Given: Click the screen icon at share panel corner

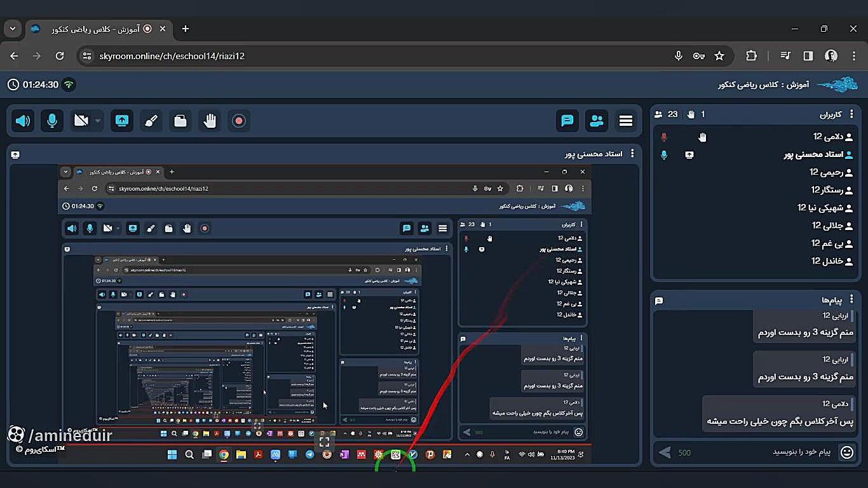Looking at the screenshot, I should [15, 154].
